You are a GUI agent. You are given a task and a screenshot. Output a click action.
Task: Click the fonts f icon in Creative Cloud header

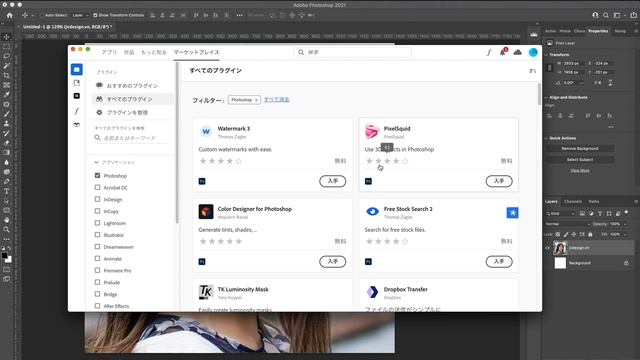489,52
